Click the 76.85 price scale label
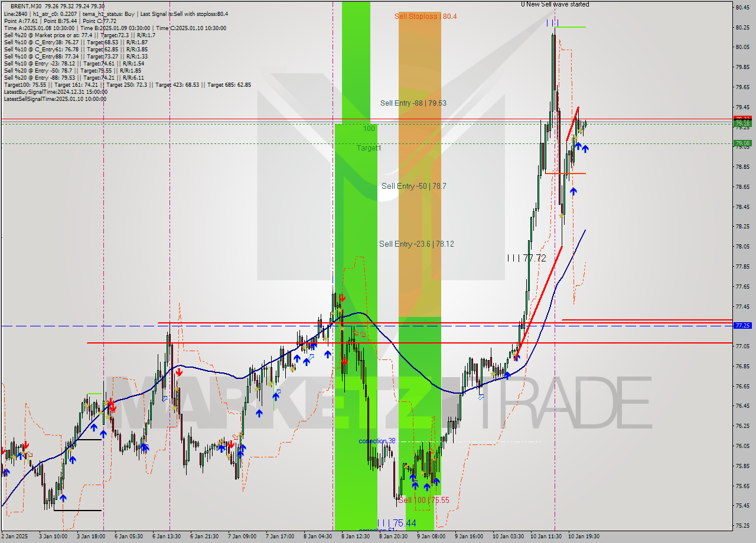This screenshot has width=756, height=543. coord(743,367)
